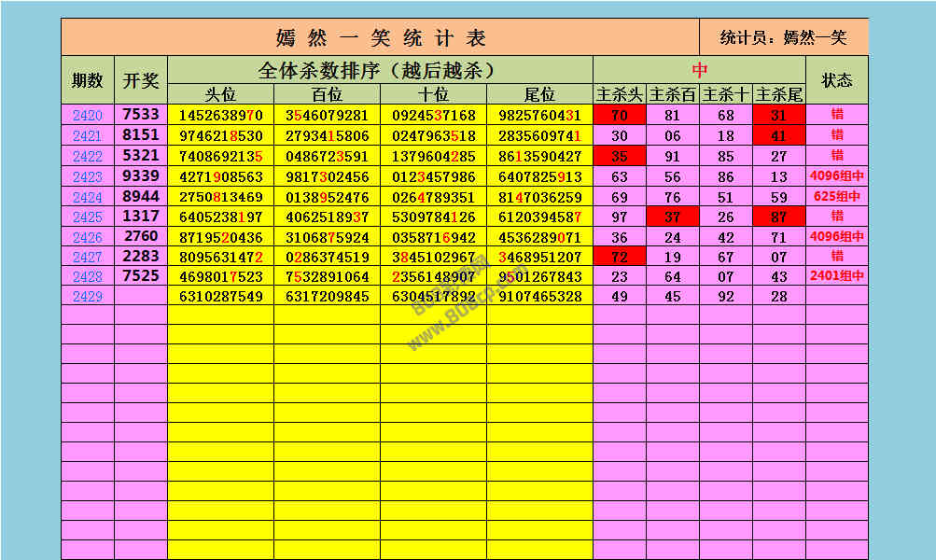
Task: Select the 全体杀数排序 header cell
Action: [x=380, y=70]
